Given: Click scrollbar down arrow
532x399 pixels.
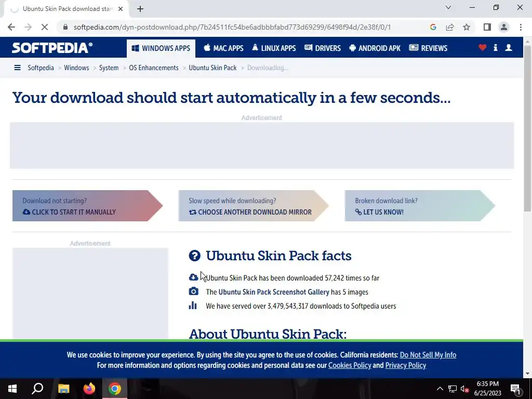Looking at the screenshot, I should click(x=527, y=374).
